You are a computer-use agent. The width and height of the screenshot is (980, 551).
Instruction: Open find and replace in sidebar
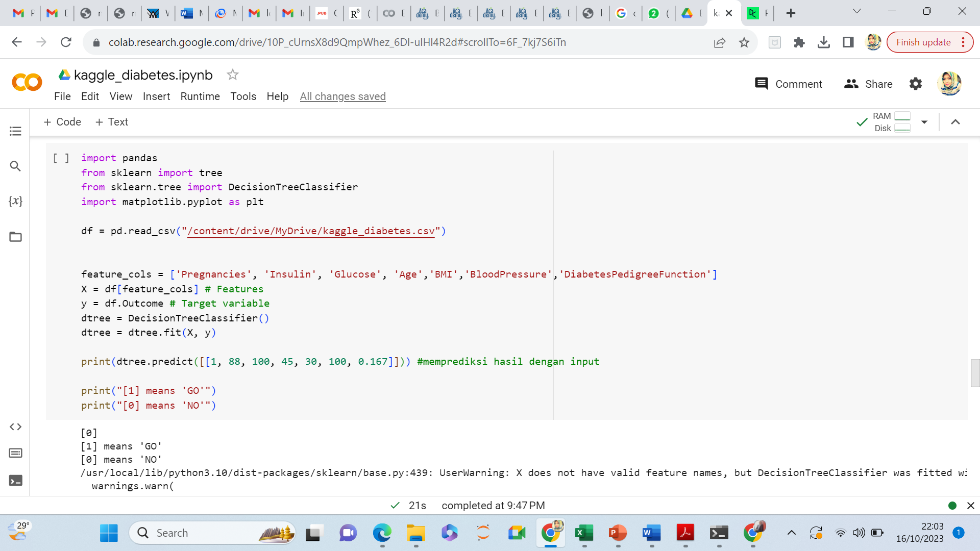point(15,166)
